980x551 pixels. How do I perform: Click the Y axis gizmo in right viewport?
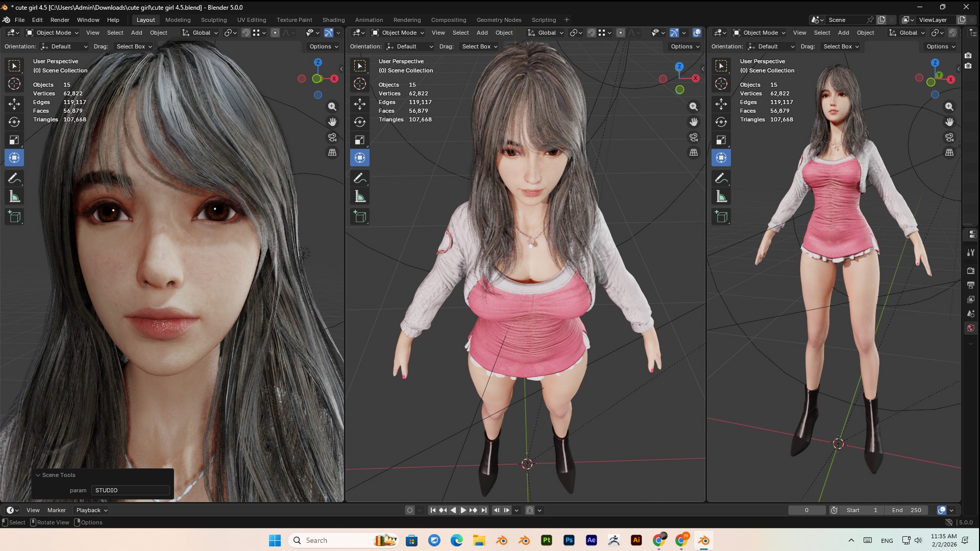(x=939, y=75)
